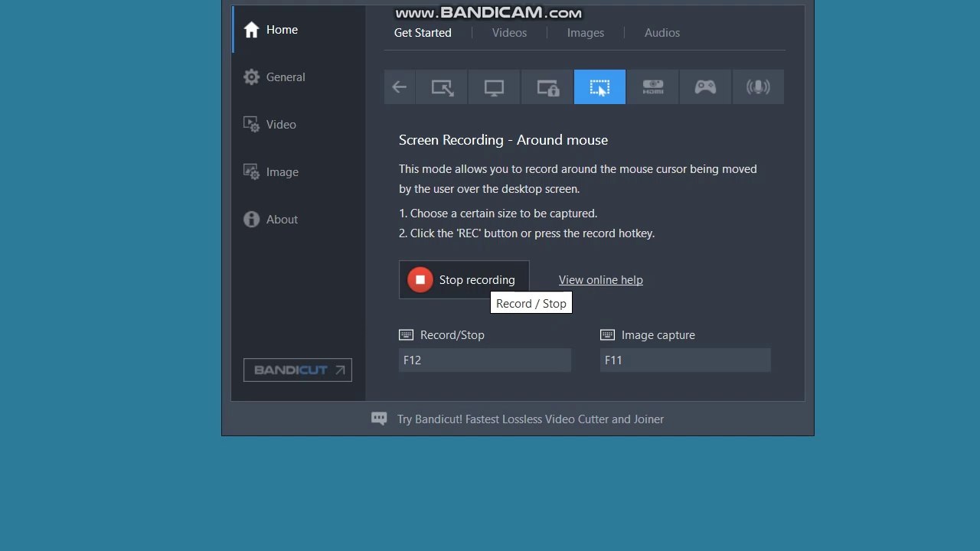
Task: Open the View online help link
Action: coord(601,280)
